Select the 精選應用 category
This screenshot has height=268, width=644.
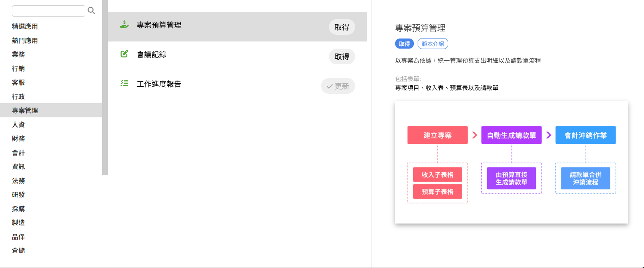25,27
